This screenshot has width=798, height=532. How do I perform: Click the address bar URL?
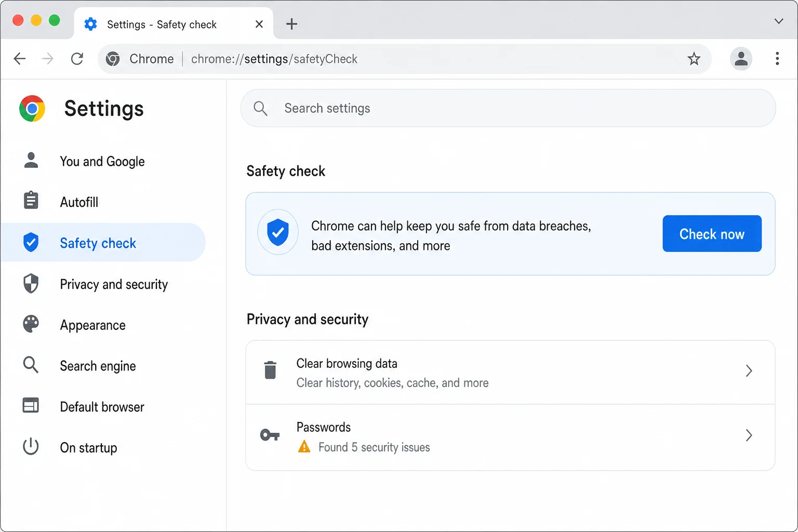[274, 59]
